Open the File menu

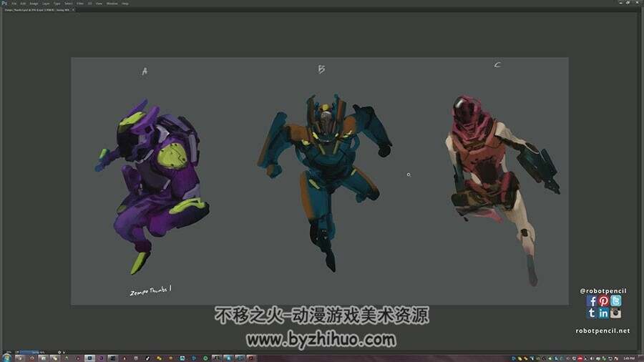point(14,4)
